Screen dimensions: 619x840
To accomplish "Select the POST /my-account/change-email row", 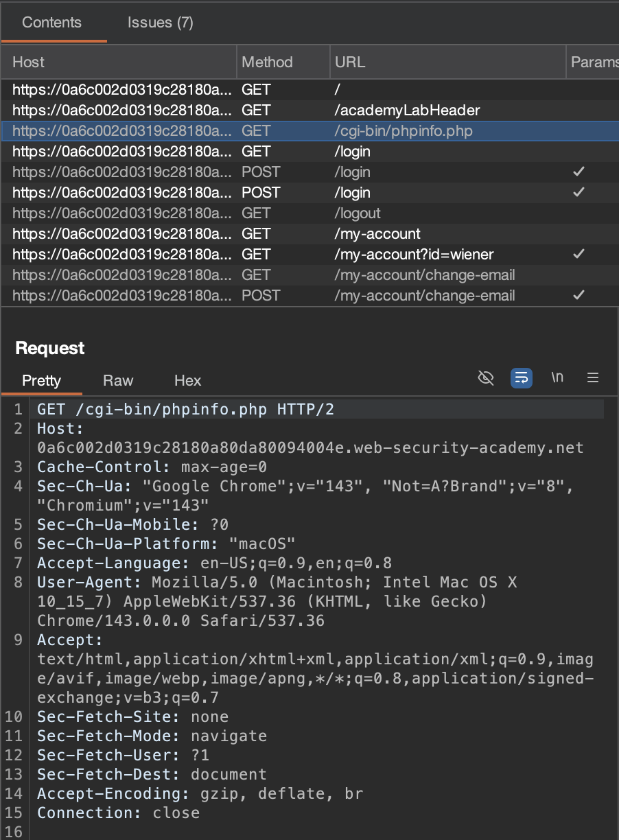I will pyautogui.click(x=424, y=296).
